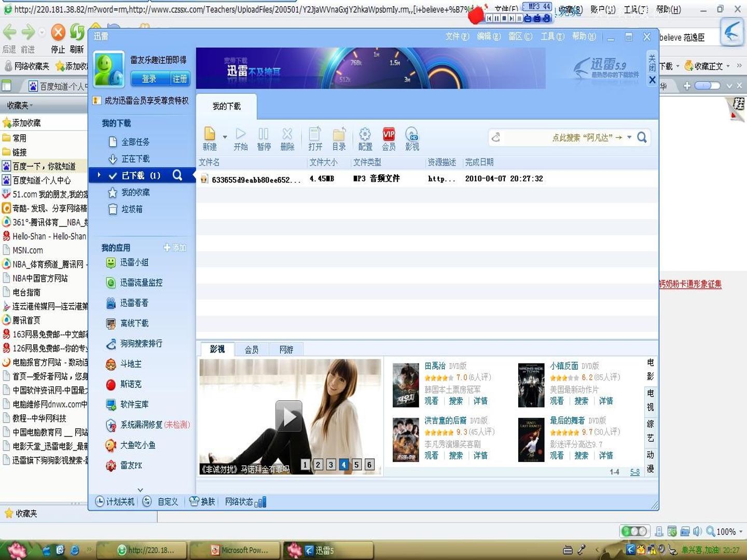
Task: Switch to the 网游 tab
Action: [286, 349]
